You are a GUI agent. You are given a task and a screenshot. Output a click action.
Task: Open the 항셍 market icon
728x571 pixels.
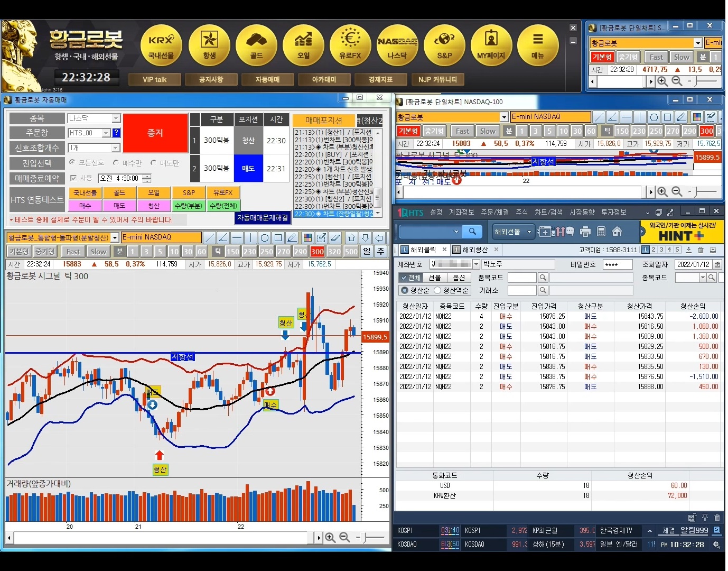point(209,45)
